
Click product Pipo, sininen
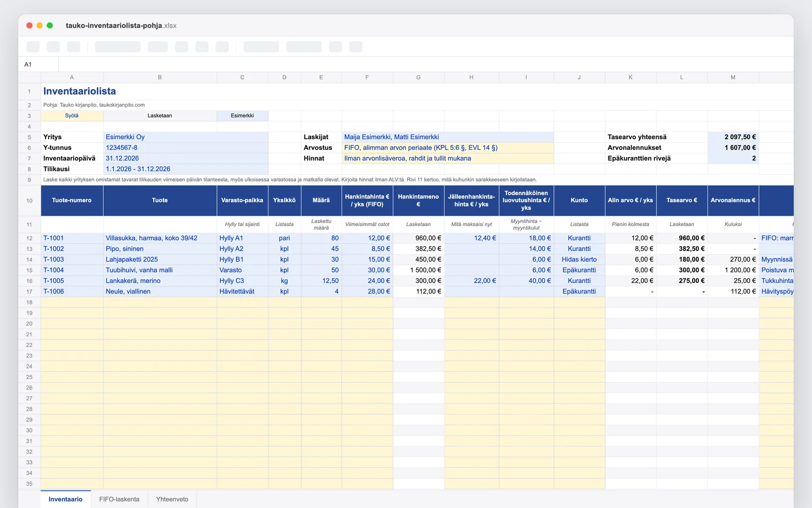pos(160,249)
